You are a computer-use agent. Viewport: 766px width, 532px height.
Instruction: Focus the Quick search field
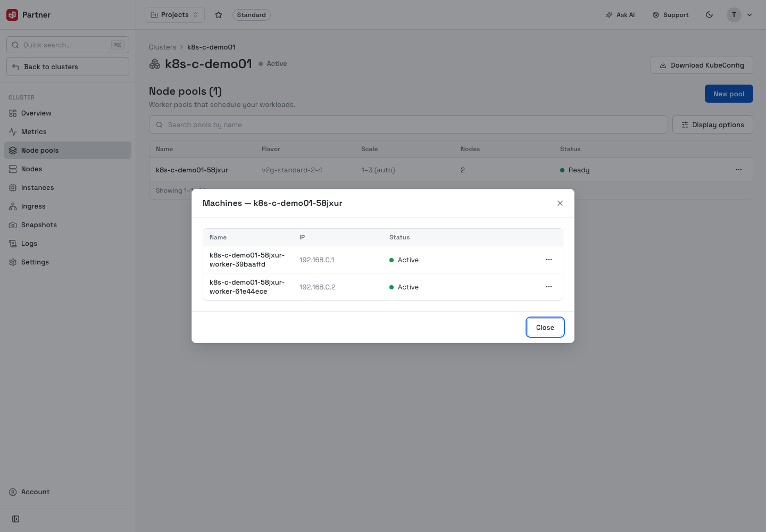[68, 45]
